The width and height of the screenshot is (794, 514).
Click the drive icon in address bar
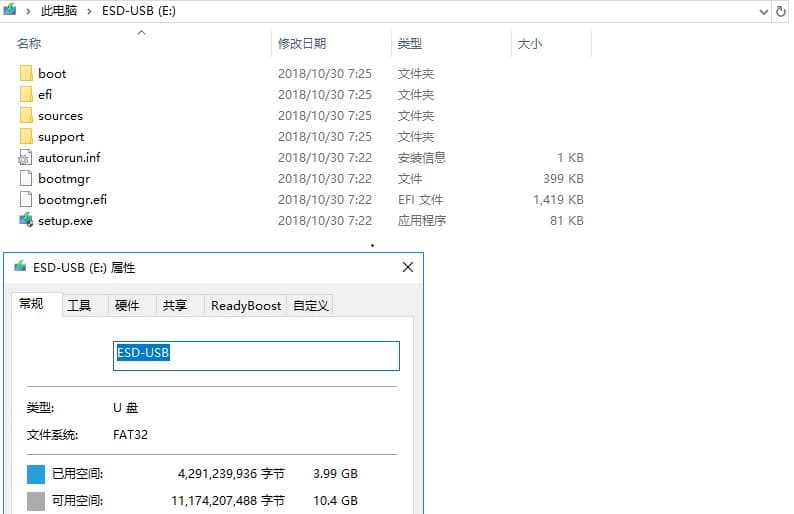(10, 10)
